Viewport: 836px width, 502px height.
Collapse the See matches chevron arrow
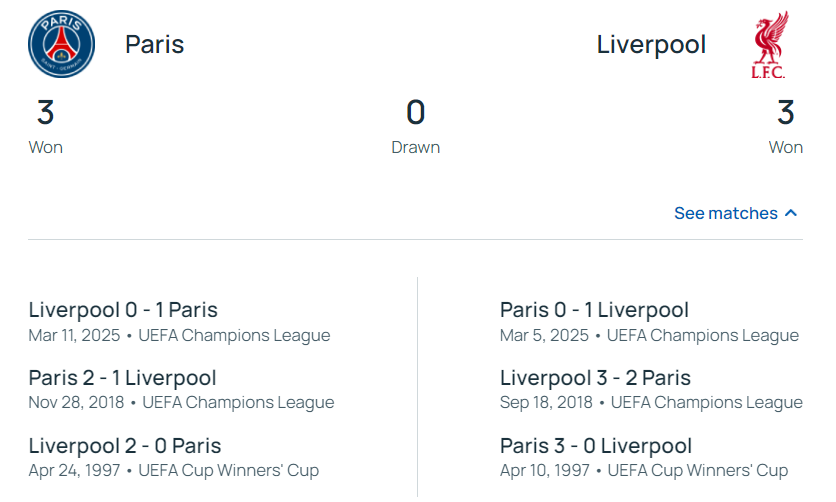coord(791,213)
